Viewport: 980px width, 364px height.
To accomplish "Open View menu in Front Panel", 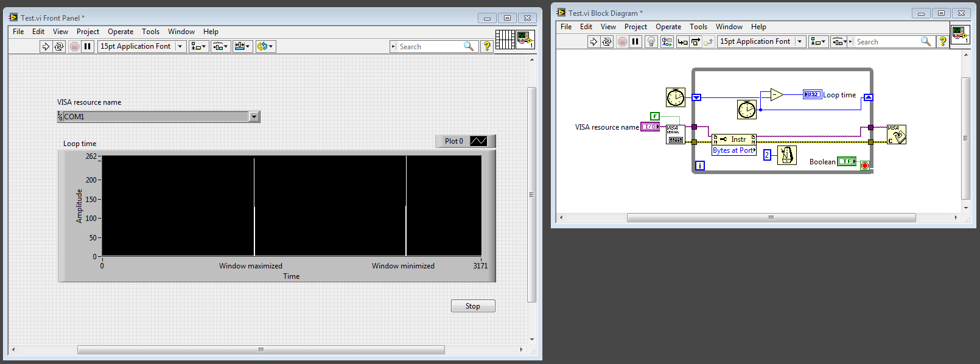I will (60, 32).
